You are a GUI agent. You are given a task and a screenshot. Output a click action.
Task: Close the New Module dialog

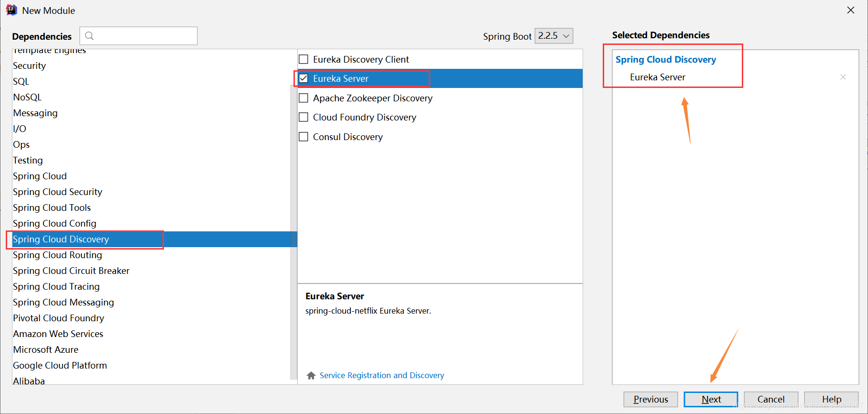[851, 10]
